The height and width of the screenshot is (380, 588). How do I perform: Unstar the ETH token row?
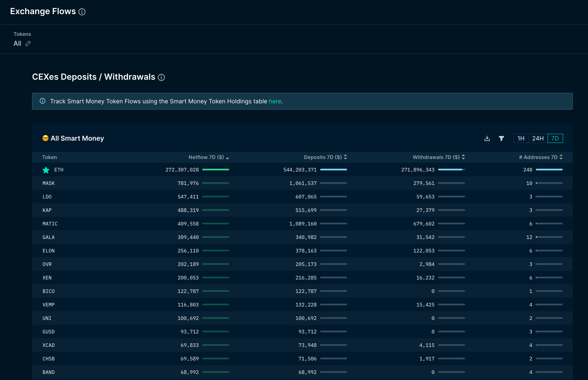point(46,170)
